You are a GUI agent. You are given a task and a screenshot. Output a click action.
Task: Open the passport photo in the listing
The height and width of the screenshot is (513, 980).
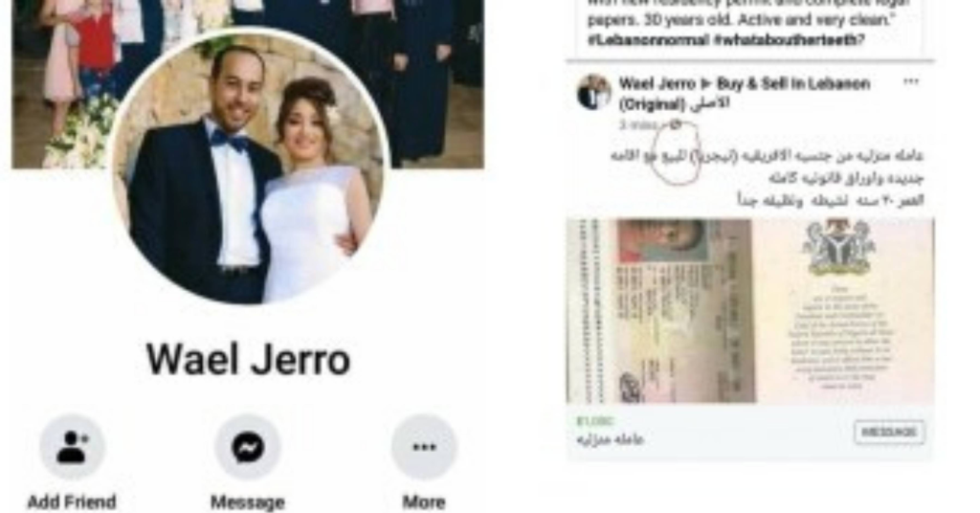click(750, 311)
